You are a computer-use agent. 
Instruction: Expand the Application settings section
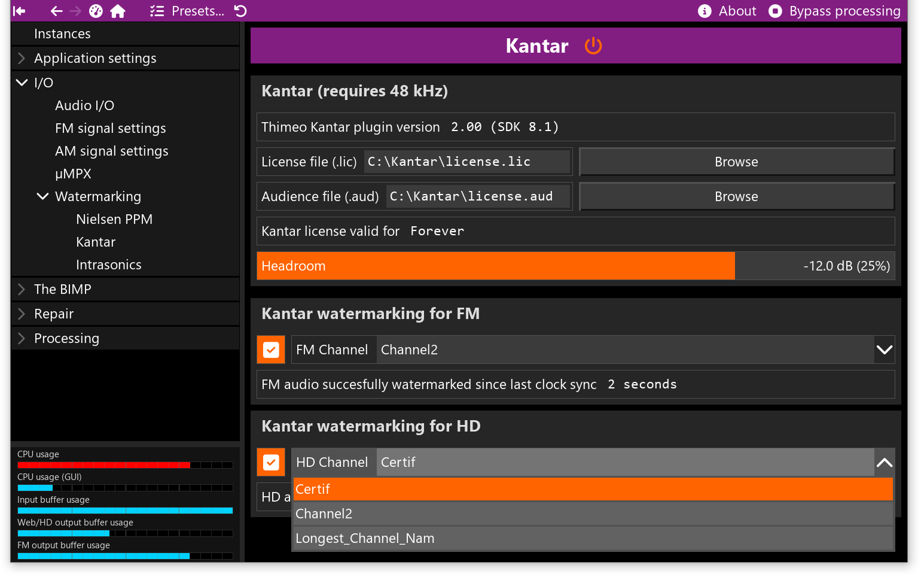tap(125, 58)
